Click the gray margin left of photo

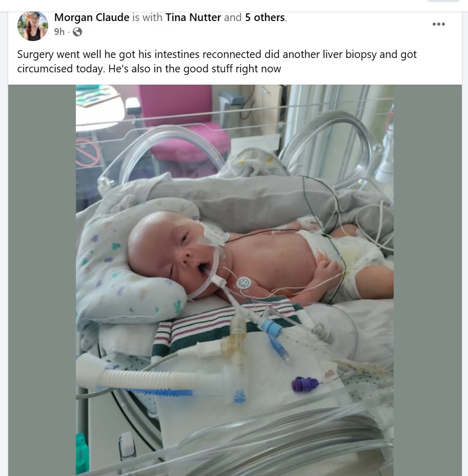click(x=42, y=280)
